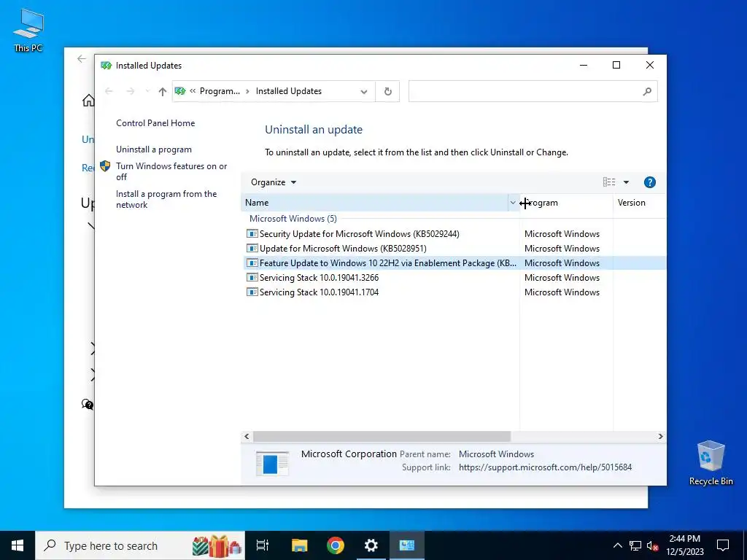The height and width of the screenshot is (560, 747).
Task: Click the icon of Servicing Stack 10.0.19041.3266
Action: [x=252, y=278]
